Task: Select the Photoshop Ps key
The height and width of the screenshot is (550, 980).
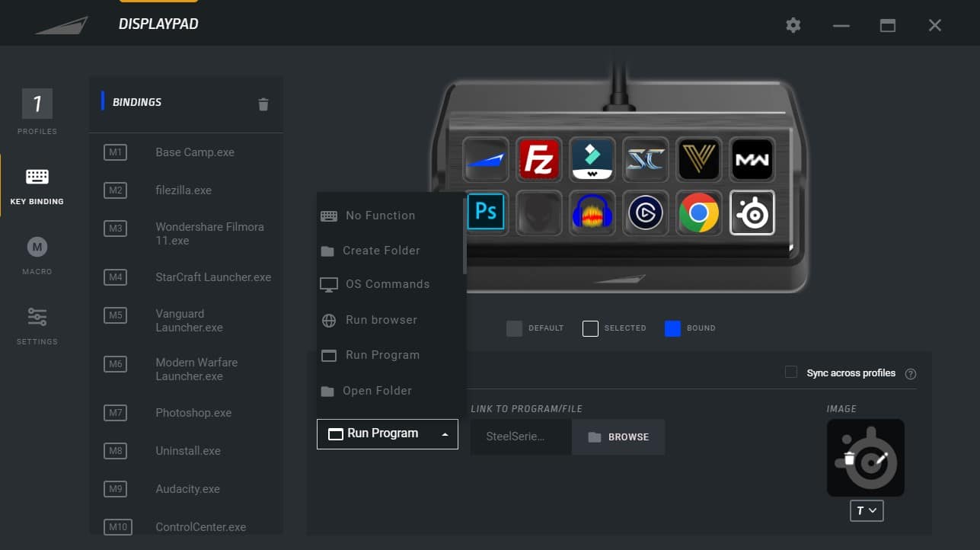Action: (x=486, y=212)
